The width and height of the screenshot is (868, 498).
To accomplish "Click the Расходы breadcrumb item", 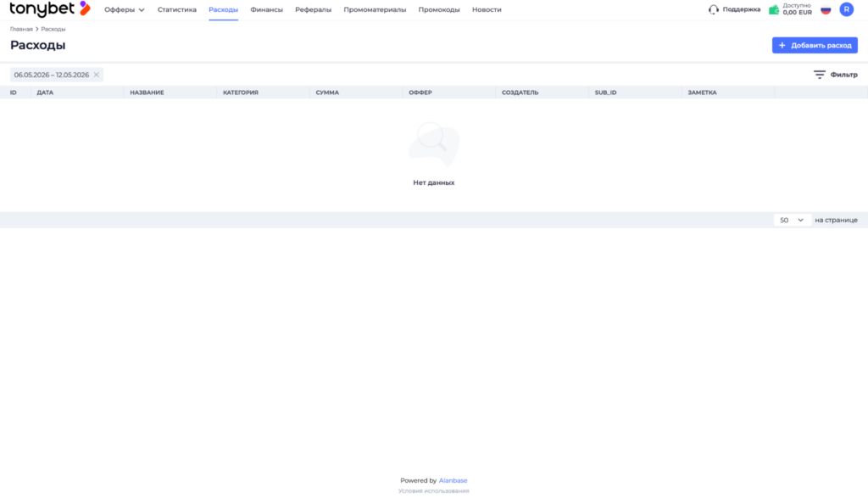I will tap(53, 29).
